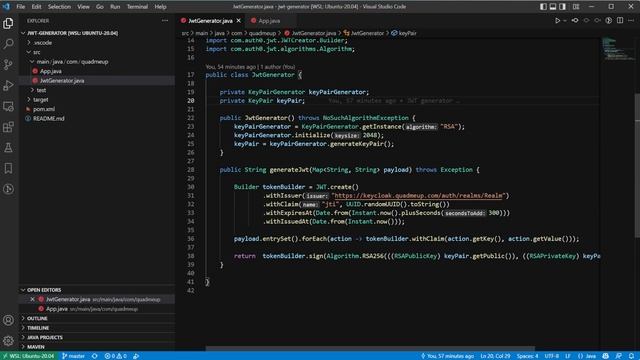
Task: Click the WSL: Ubuntu-20.04 remote indicator
Action: pyautogui.click(x=29, y=356)
